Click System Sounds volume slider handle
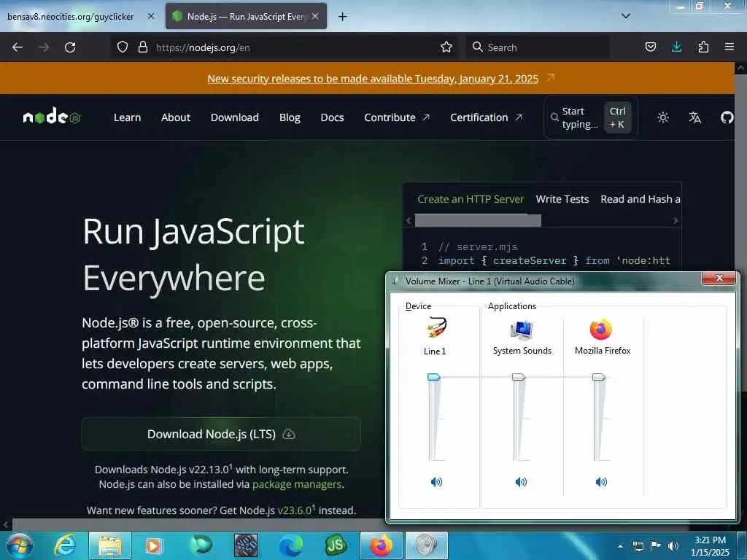Viewport: 747px width, 560px height. coord(519,377)
